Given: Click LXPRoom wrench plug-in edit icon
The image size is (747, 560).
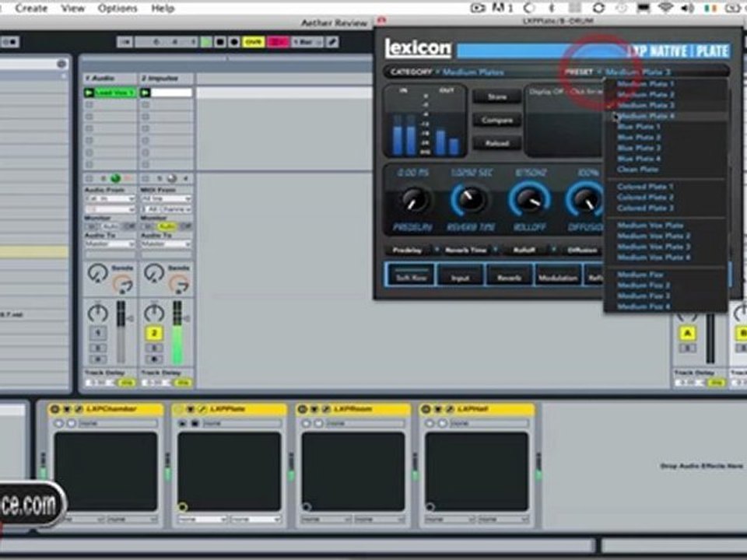Looking at the screenshot, I should coord(326,409).
